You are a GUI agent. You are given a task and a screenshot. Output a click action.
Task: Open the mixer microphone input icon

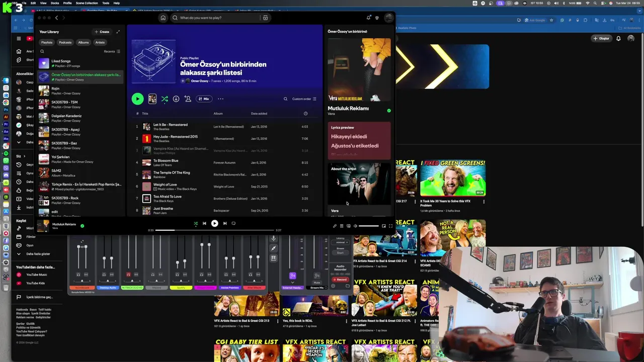coord(274,238)
